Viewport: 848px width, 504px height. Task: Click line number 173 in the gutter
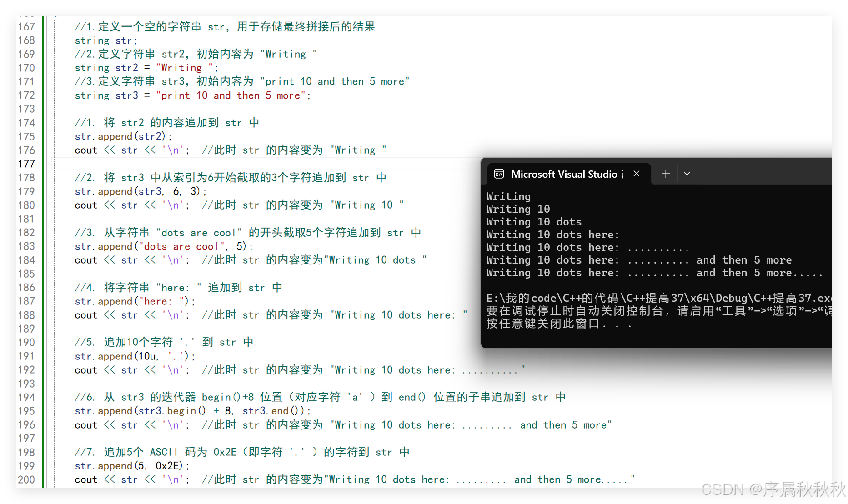(26, 109)
